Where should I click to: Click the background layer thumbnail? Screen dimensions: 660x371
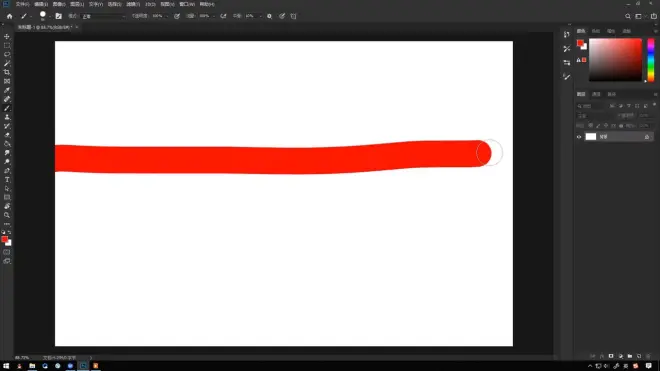tap(591, 136)
